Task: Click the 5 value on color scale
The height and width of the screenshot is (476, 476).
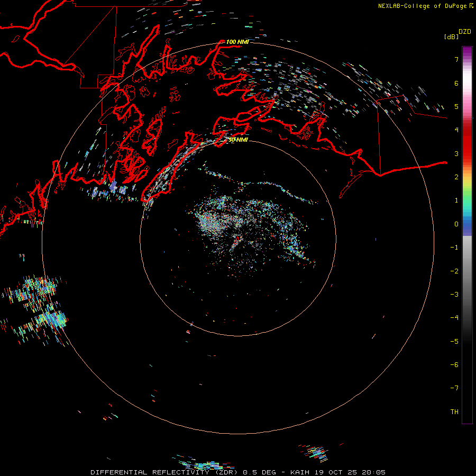Action: [x=456, y=106]
